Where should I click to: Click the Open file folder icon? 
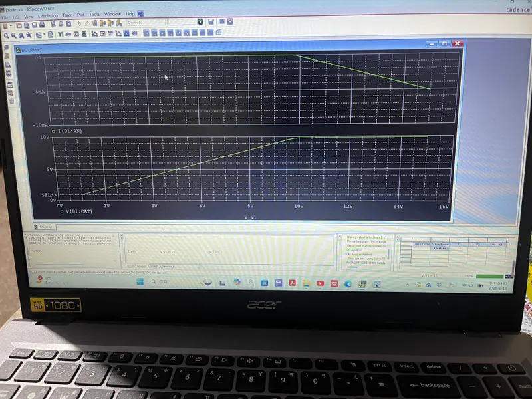tap(19, 25)
